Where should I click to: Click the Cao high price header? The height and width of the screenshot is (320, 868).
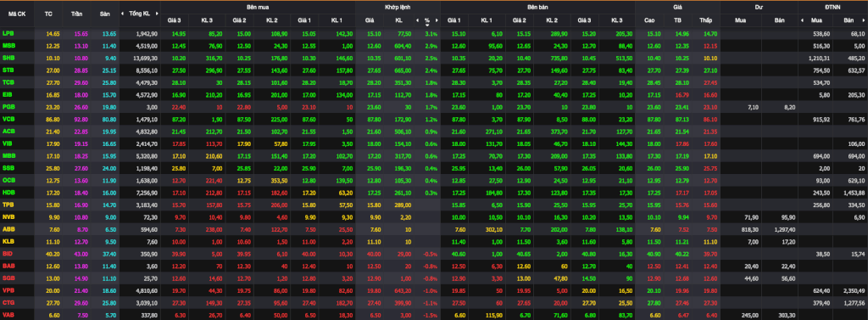point(649,20)
